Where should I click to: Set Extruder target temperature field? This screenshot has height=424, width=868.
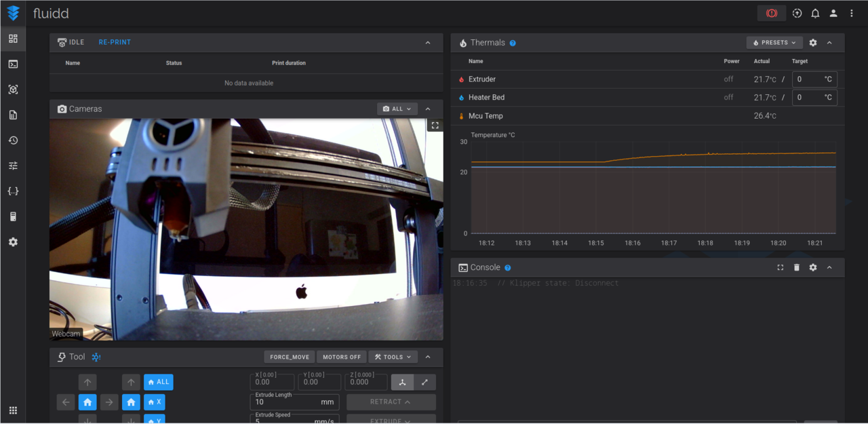814,79
